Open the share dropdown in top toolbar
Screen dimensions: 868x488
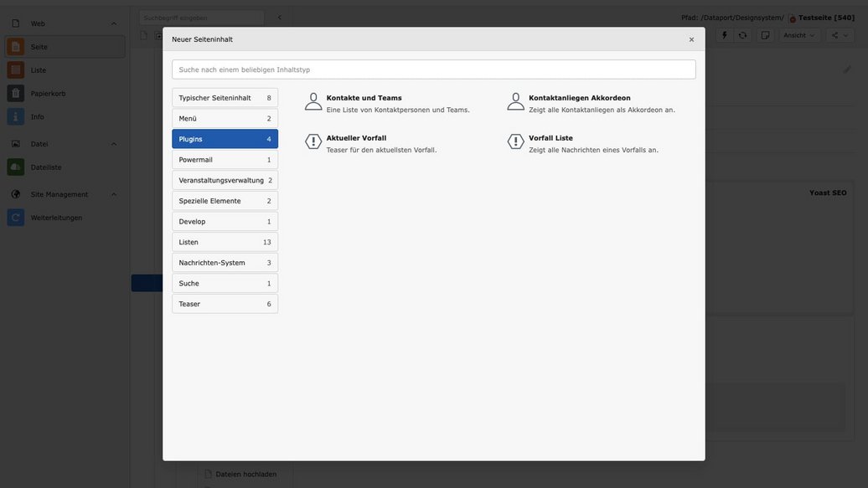(840, 35)
